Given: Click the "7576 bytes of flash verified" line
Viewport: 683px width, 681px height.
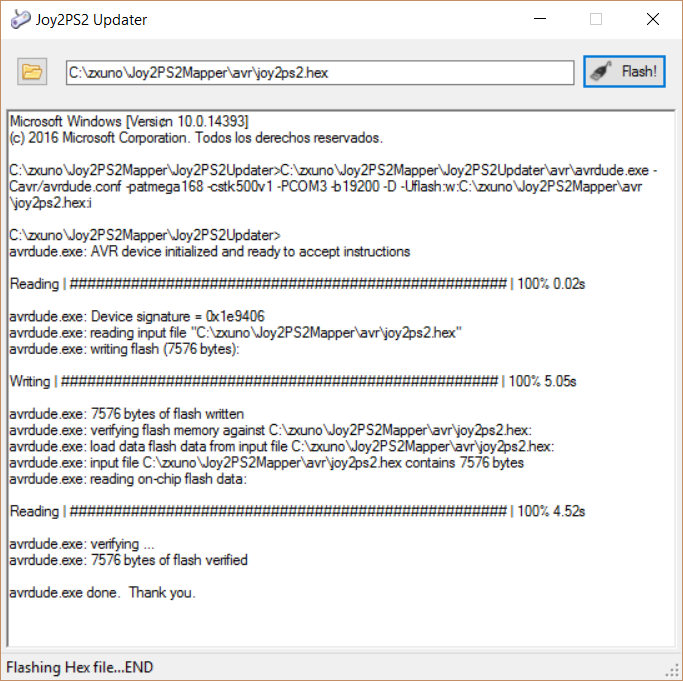Looking at the screenshot, I should (128, 560).
